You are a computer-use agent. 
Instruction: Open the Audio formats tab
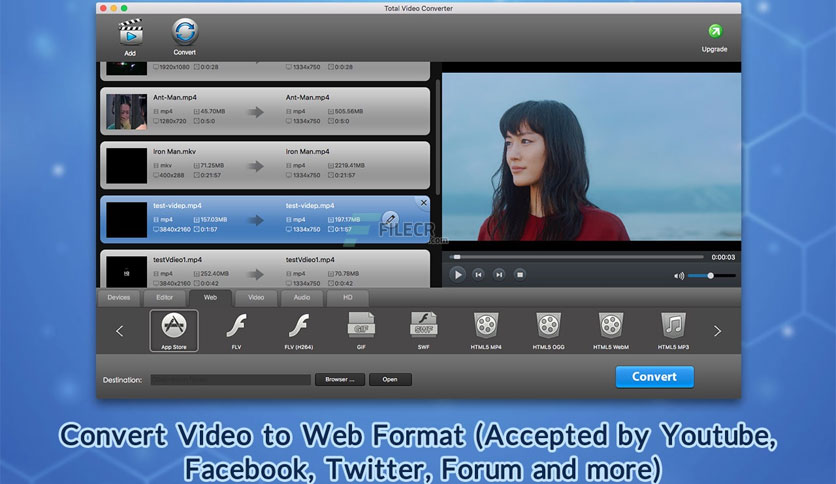coord(302,298)
